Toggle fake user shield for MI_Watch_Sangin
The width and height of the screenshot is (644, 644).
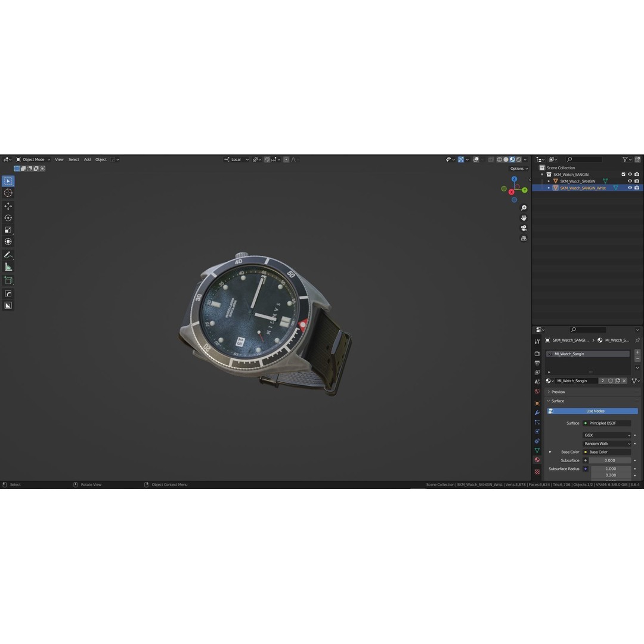coord(611,381)
